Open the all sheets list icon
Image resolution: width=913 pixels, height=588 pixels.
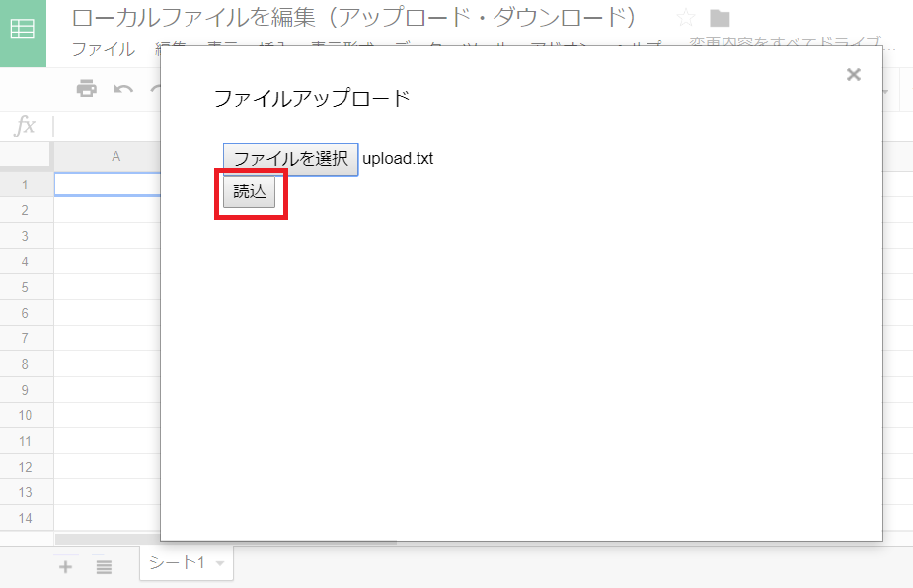point(104,566)
